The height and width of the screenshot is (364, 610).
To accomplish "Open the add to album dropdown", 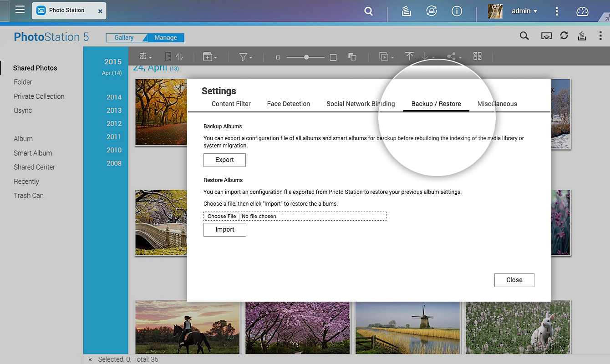I will pyautogui.click(x=210, y=57).
